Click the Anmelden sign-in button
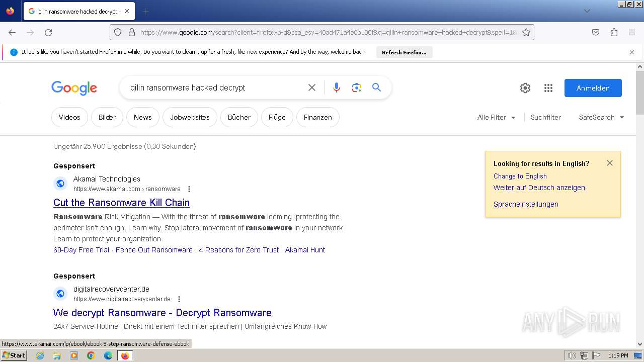This screenshot has width=644, height=362. (x=593, y=88)
